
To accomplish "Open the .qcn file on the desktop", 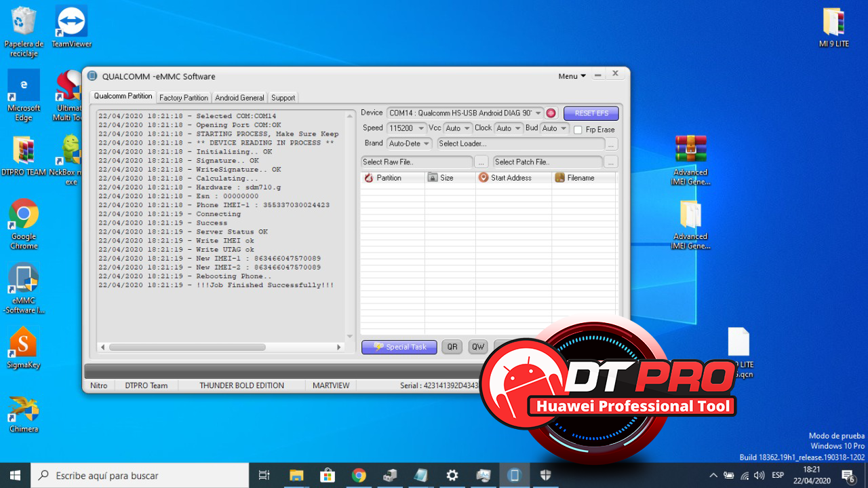I will 738,353.
